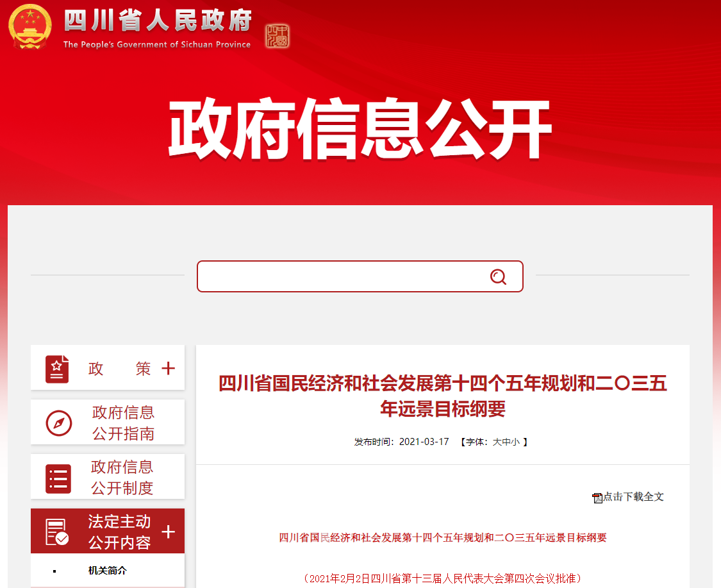Click the download file icon beside 点击下载全文

(x=597, y=498)
